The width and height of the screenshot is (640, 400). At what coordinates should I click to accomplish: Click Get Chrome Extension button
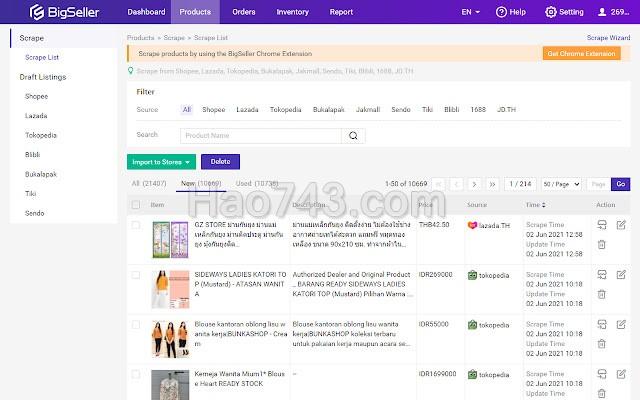[x=581, y=53]
